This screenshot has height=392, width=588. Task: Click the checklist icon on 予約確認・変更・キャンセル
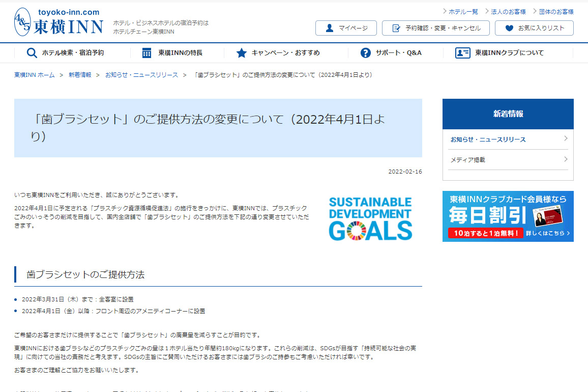[x=396, y=28]
